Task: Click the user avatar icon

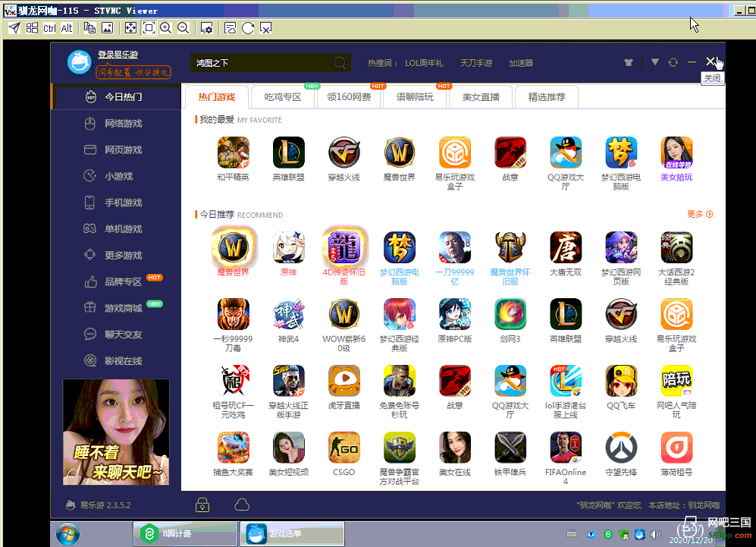Action: (x=80, y=62)
